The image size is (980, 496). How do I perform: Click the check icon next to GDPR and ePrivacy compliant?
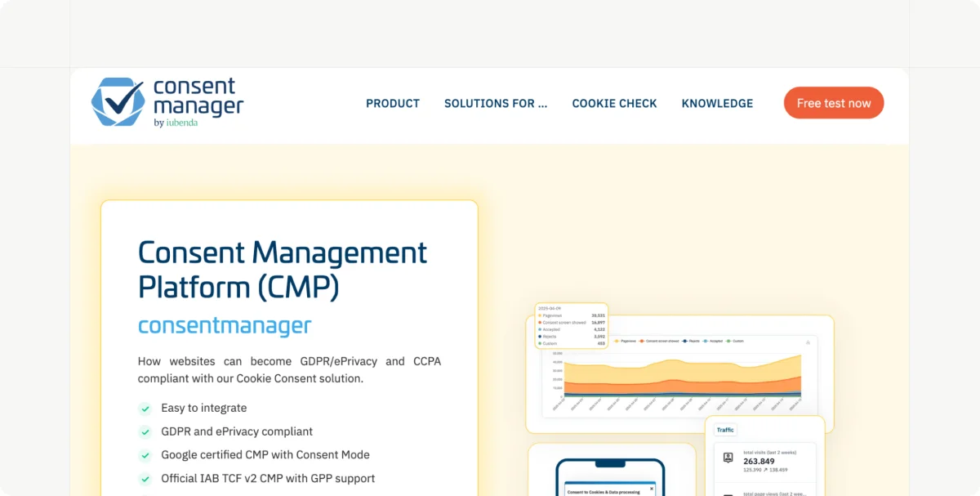tap(145, 432)
